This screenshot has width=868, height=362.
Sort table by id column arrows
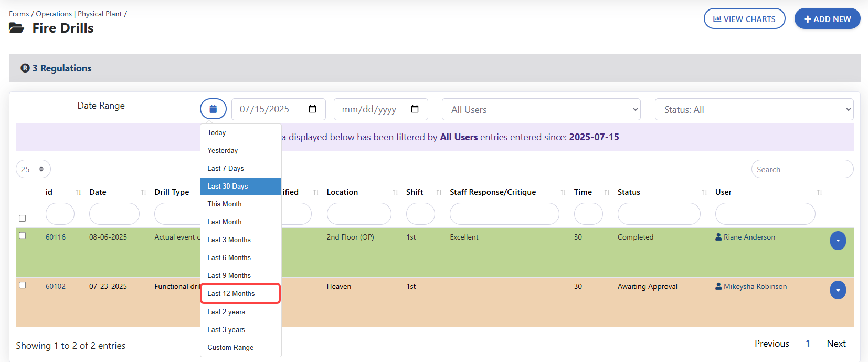pyautogui.click(x=79, y=192)
